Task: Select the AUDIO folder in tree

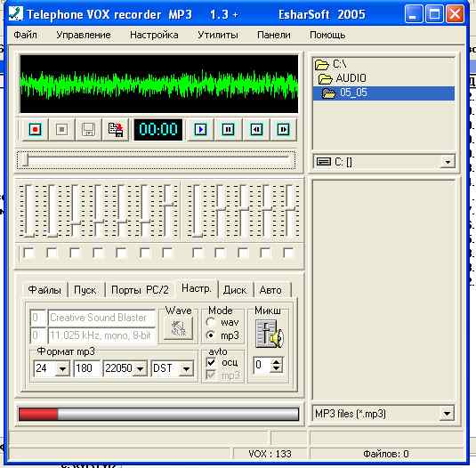Action: tap(351, 78)
